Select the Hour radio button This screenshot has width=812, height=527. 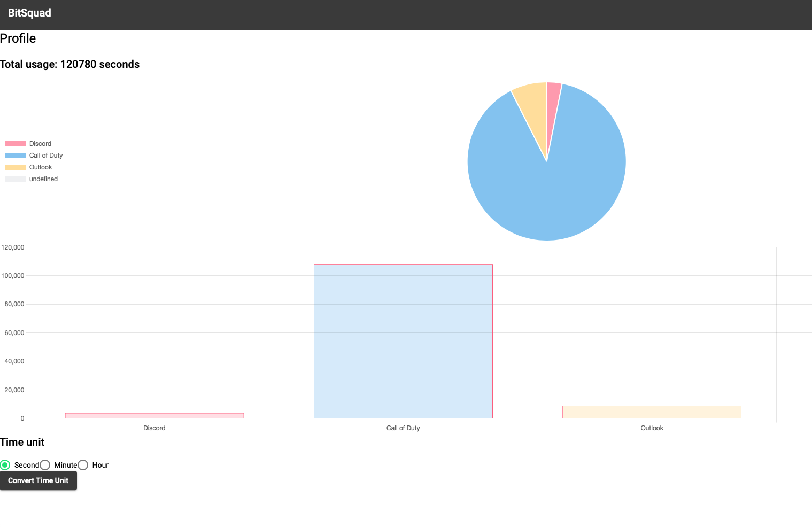(x=83, y=465)
